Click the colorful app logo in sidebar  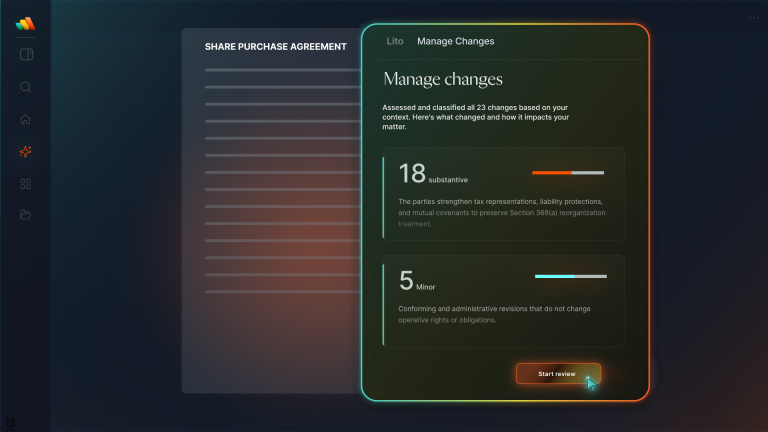coord(25,24)
